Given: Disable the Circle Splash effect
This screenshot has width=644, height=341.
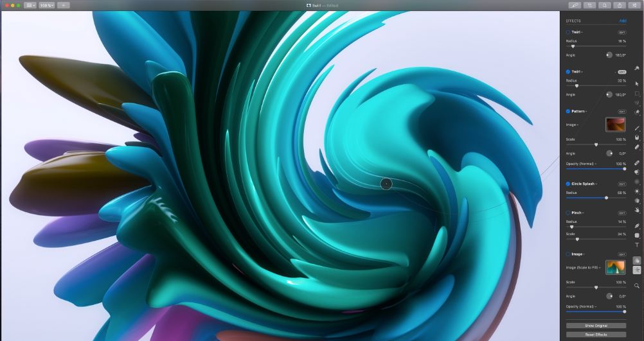Looking at the screenshot, I should pos(568,184).
